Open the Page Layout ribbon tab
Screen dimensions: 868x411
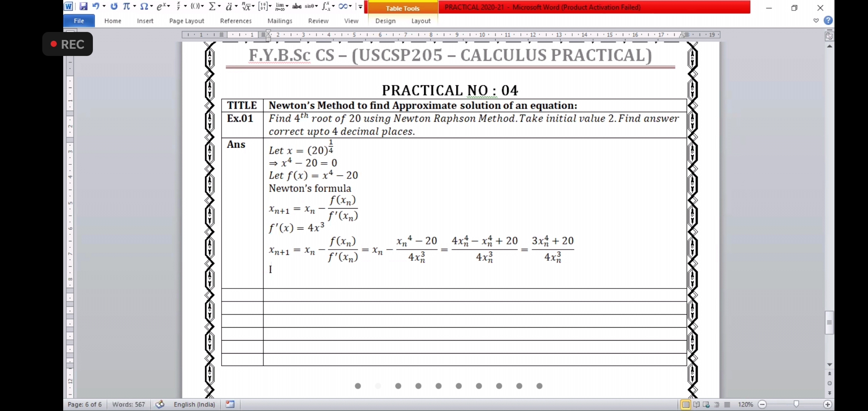point(187,21)
